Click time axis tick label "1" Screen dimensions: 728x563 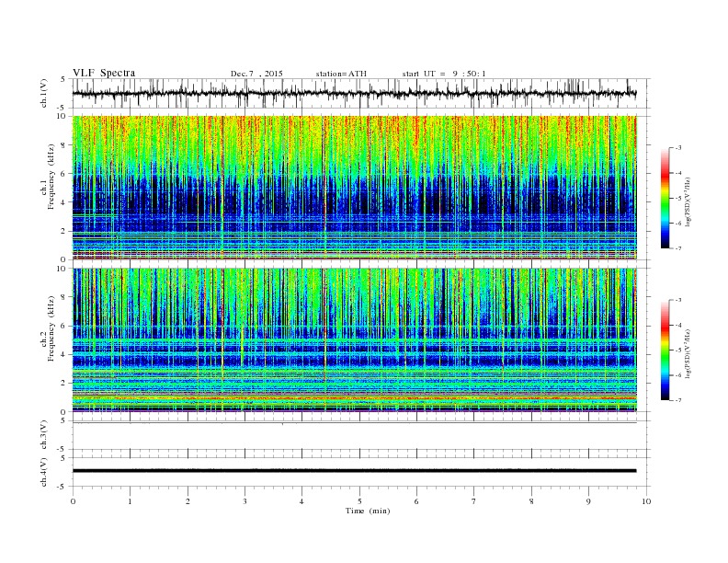[131, 501]
